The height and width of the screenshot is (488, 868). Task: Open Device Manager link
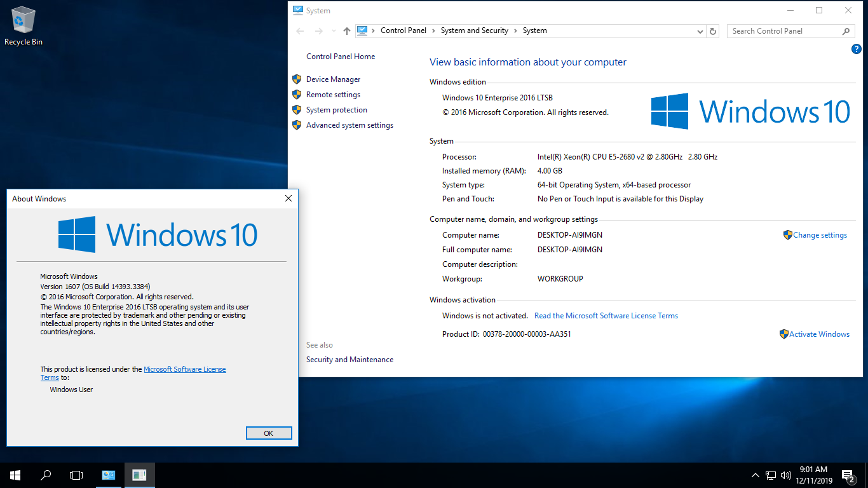[334, 79]
